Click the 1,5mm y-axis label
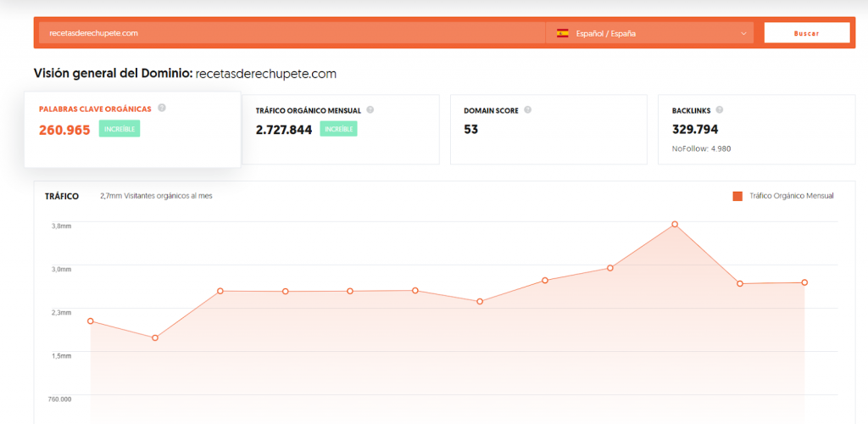Viewport: 868px width, 424px height. pyautogui.click(x=62, y=356)
